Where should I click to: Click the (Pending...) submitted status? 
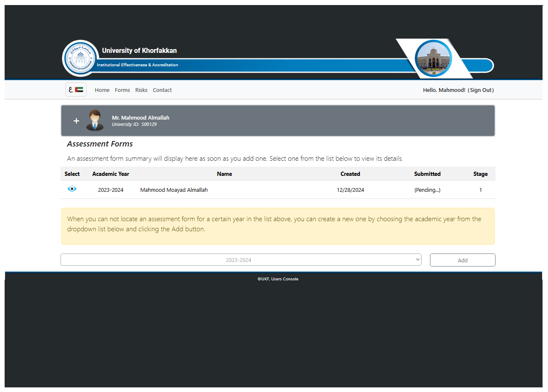coord(427,190)
